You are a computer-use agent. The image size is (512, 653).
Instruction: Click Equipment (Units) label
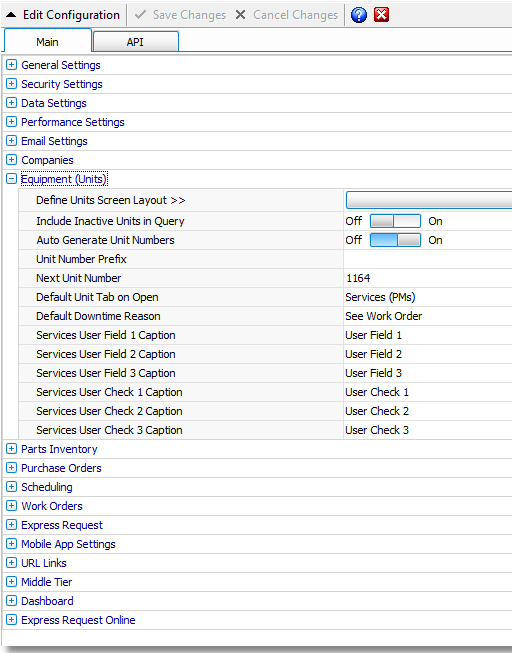64,179
